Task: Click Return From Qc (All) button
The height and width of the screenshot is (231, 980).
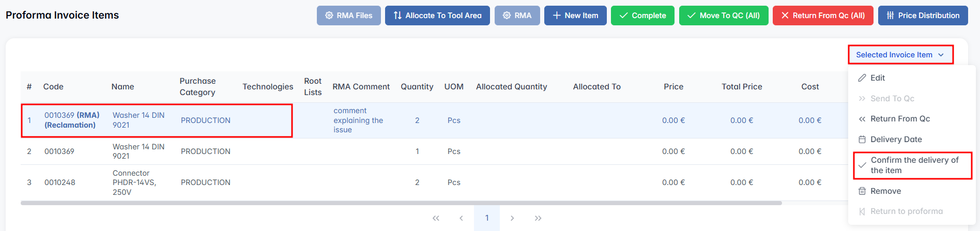Action: pos(823,16)
